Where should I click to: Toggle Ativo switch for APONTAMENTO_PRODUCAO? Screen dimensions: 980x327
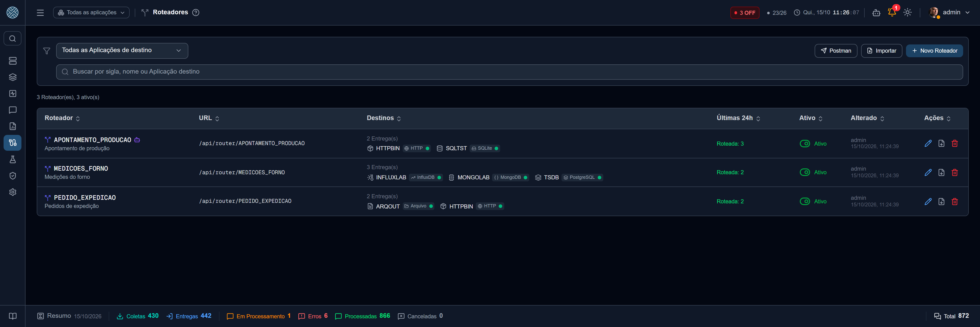coord(805,144)
